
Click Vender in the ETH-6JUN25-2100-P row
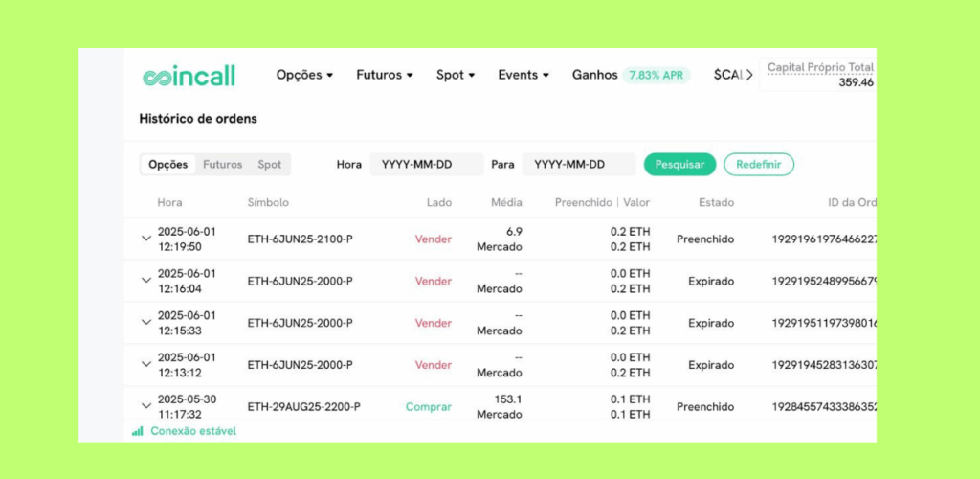(x=434, y=239)
